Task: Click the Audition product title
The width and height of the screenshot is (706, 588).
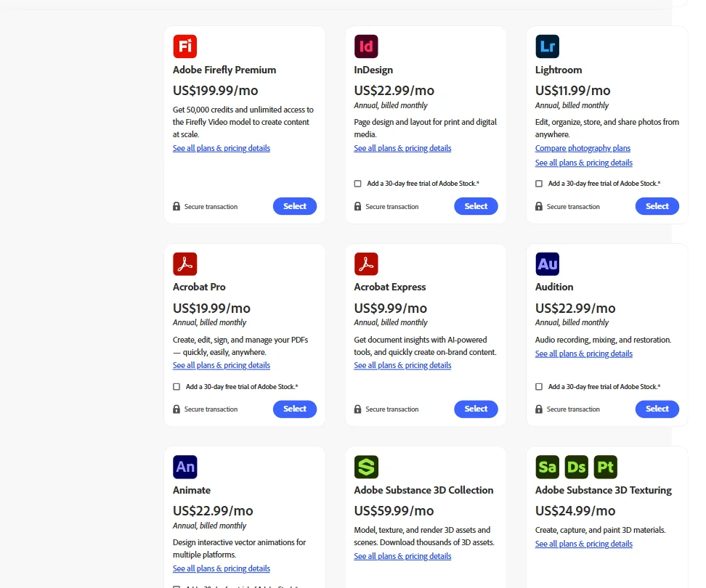Action: tap(554, 287)
